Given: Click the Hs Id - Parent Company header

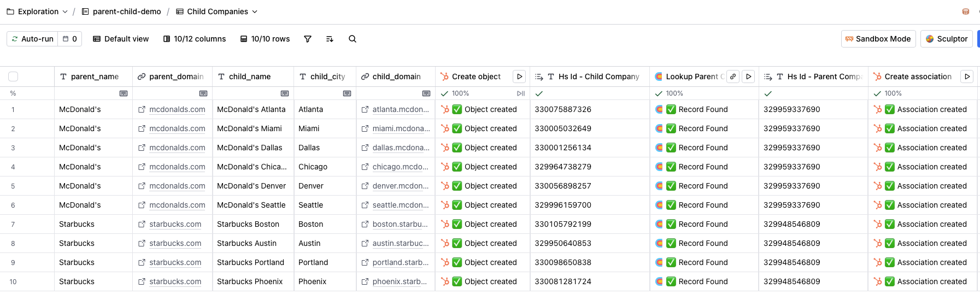Looking at the screenshot, I should pos(813,77).
